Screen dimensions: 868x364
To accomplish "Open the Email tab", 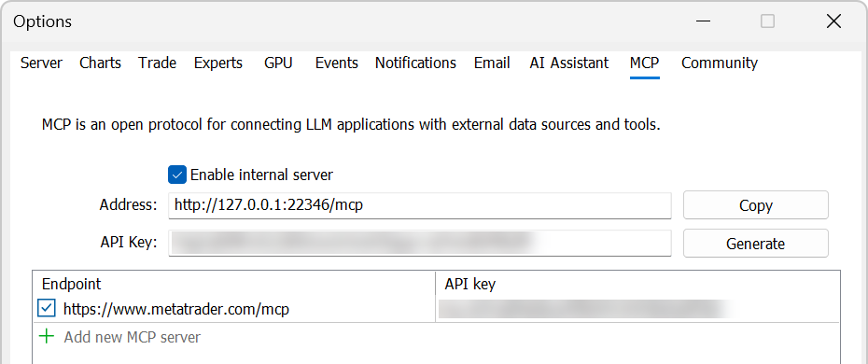I will point(492,63).
